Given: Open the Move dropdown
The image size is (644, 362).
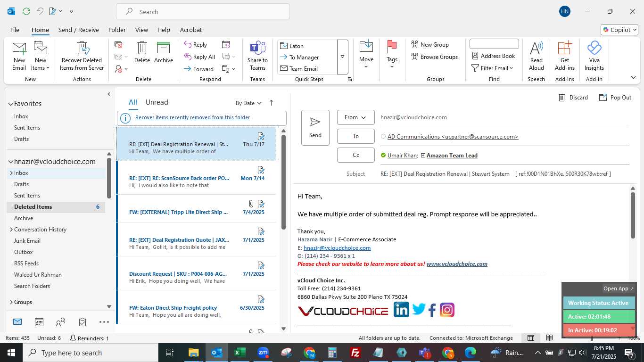Looking at the screenshot, I should point(366,55).
